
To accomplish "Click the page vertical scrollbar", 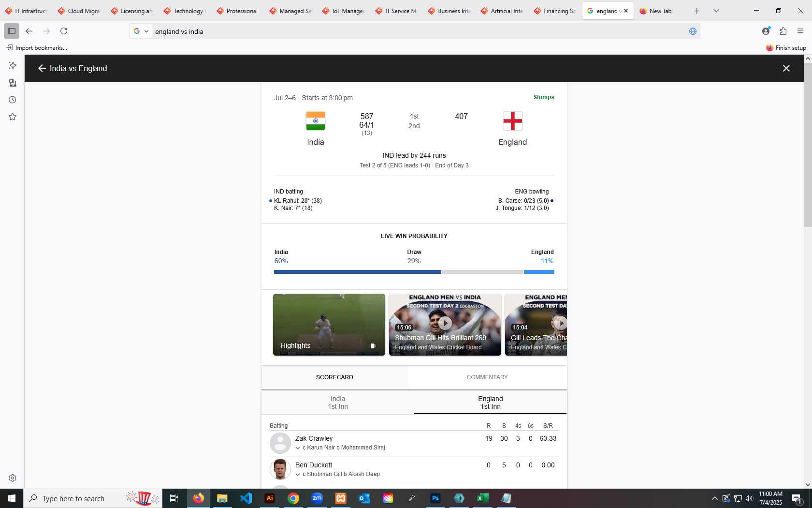I will pos(808,145).
